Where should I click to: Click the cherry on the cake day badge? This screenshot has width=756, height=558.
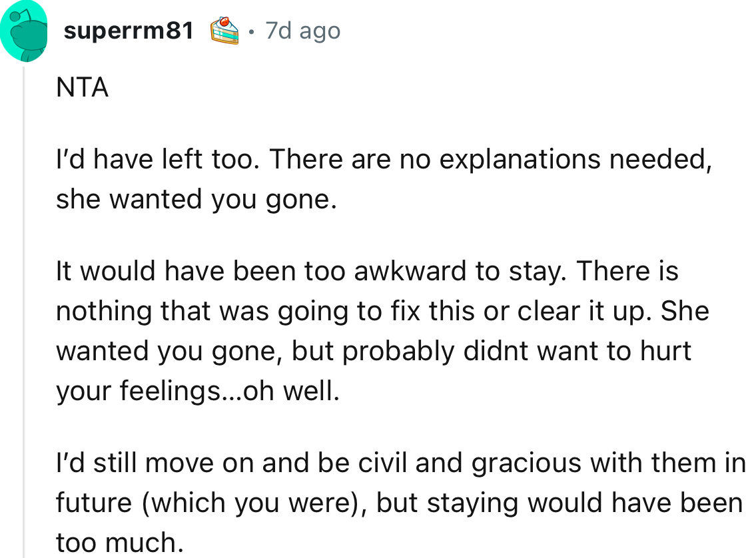pyautogui.click(x=225, y=21)
